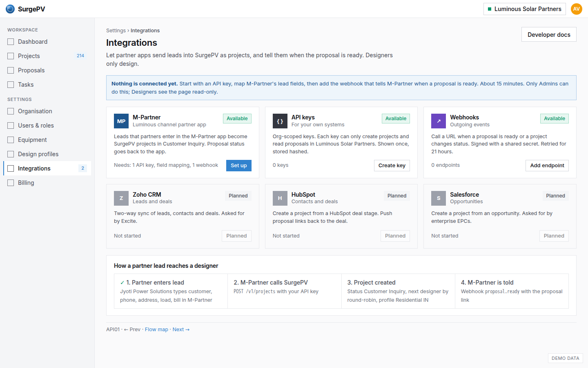
Task: Click the Webhooks purple arrow icon
Action: pyautogui.click(x=439, y=121)
